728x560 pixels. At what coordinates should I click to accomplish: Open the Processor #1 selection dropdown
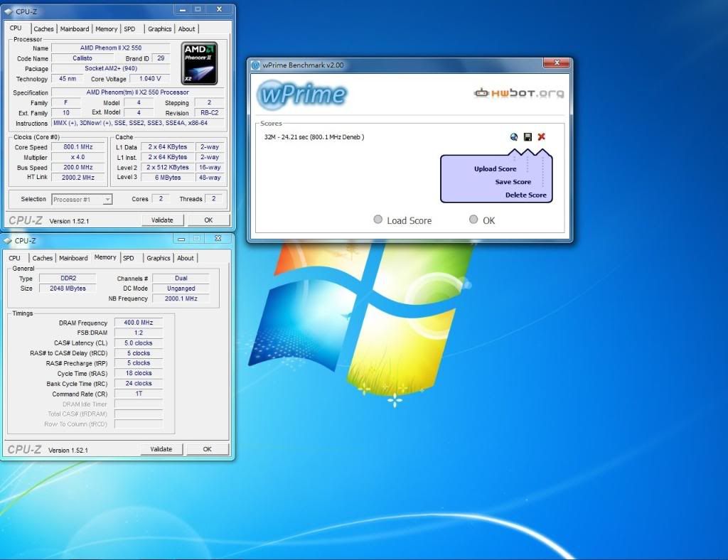pyautogui.click(x=82, y=200)
